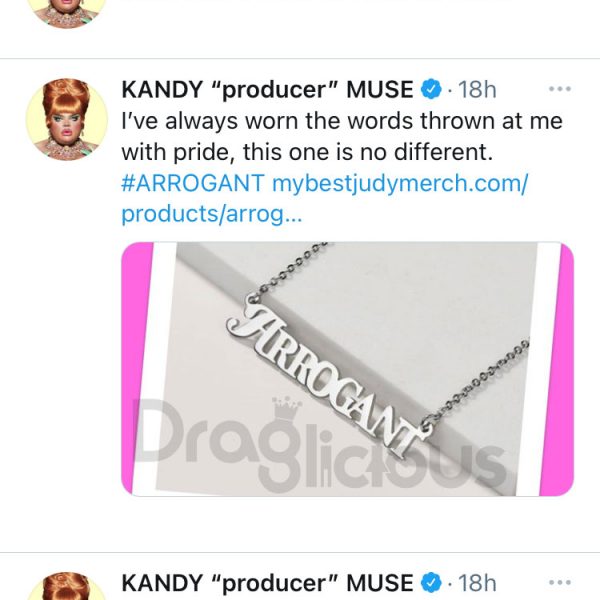Click the truncated products/arrog... link text
Viewport: 600px width, 600px height.
[212, 215]
